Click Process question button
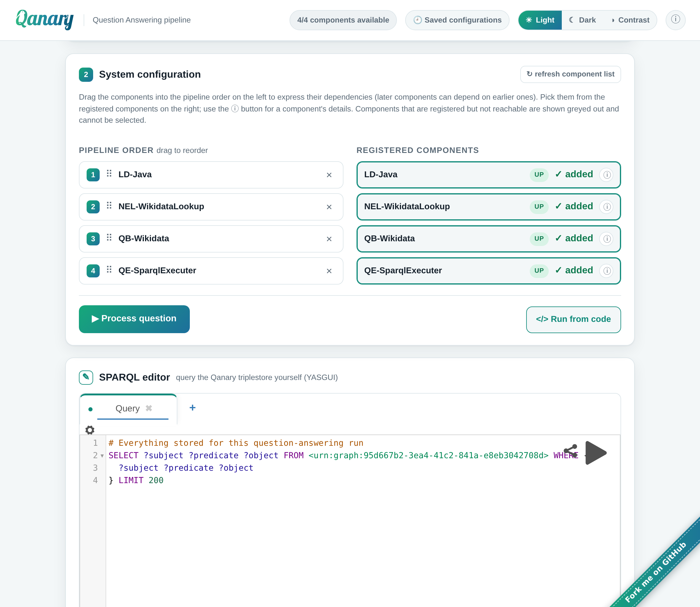The height and width of the screenshot is (607, 700). (x=134, y=319)
